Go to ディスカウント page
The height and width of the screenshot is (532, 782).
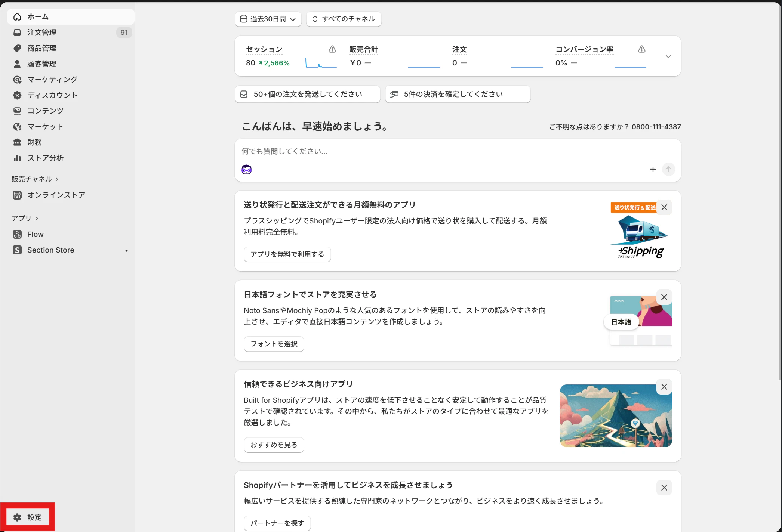tap(71, 95)
